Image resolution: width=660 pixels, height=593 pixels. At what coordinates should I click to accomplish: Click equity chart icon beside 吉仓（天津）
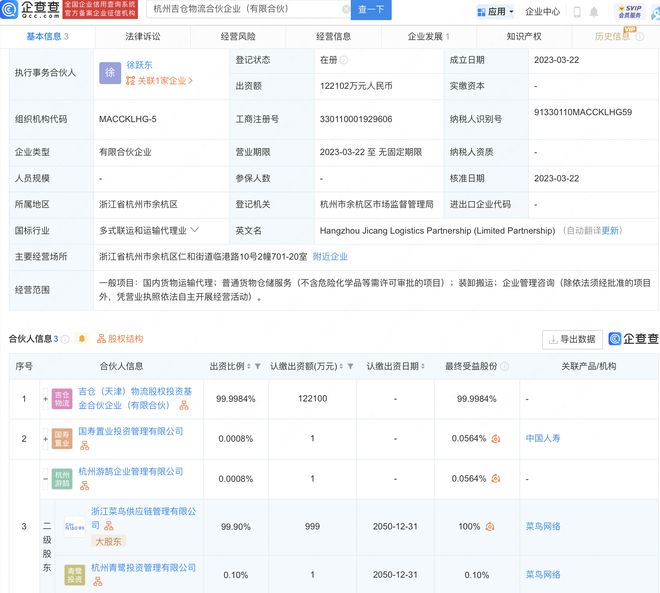[184, 405]
